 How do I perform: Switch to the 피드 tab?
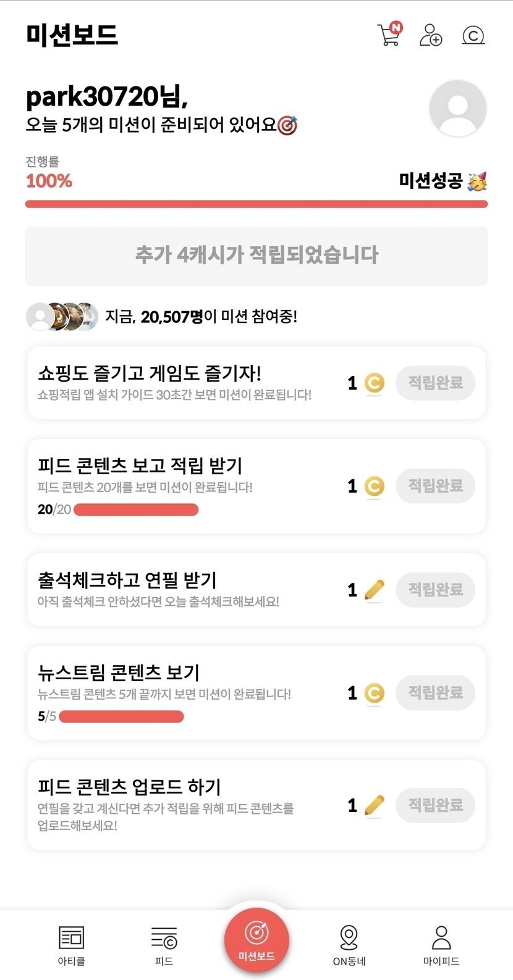[164, 944]
